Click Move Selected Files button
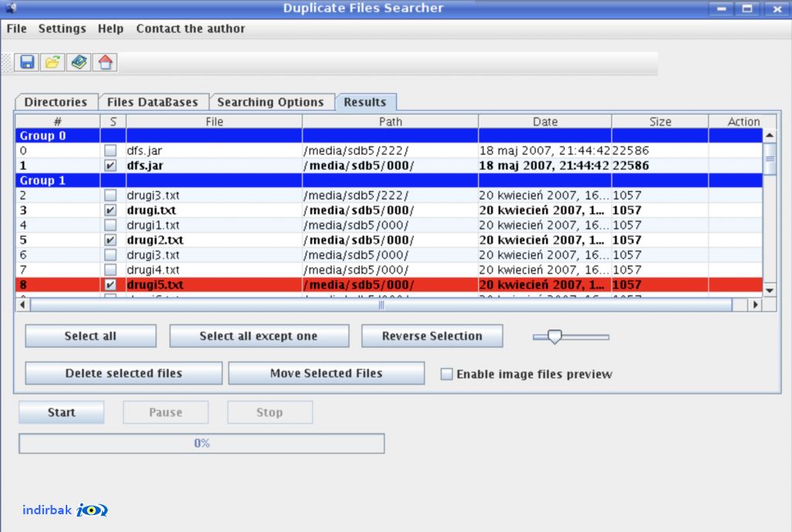 pos(326,373)
